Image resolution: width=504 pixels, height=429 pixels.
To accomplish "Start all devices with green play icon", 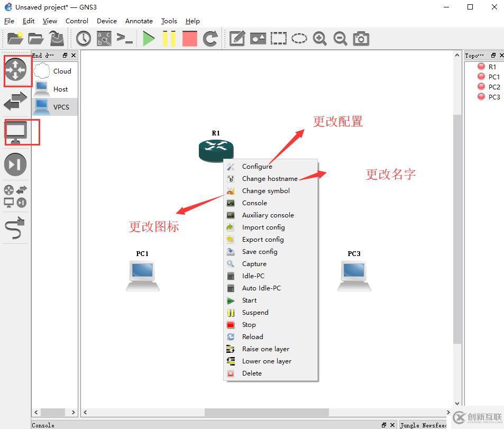I will (148, 39).
